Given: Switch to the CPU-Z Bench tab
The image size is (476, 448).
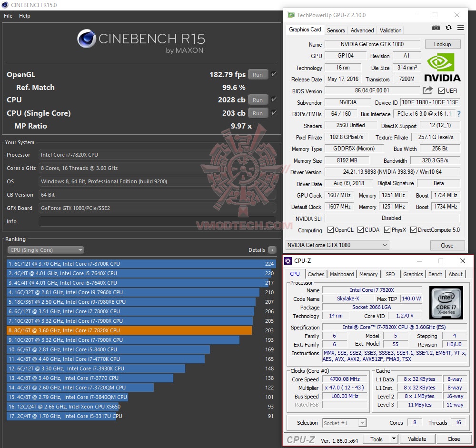Looking at the screenshot, I should (x=436, y=274).
